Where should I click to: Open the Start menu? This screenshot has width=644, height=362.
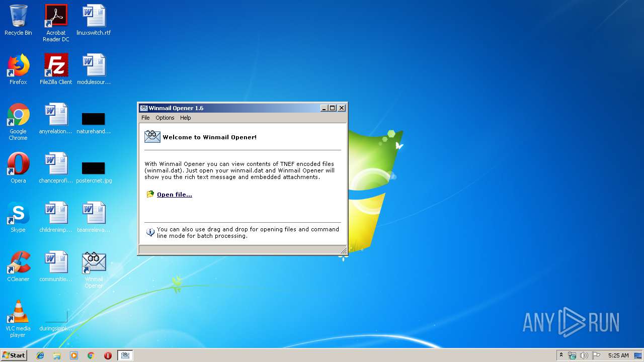(14, 355)
